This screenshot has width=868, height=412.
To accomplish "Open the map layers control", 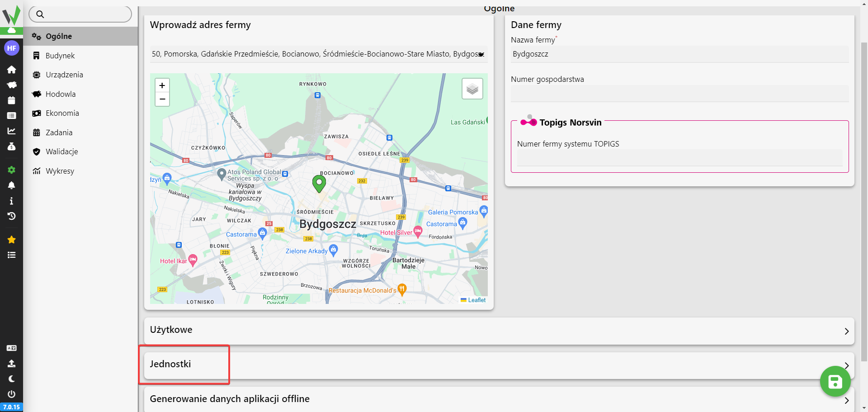I will tap(472, 89).
